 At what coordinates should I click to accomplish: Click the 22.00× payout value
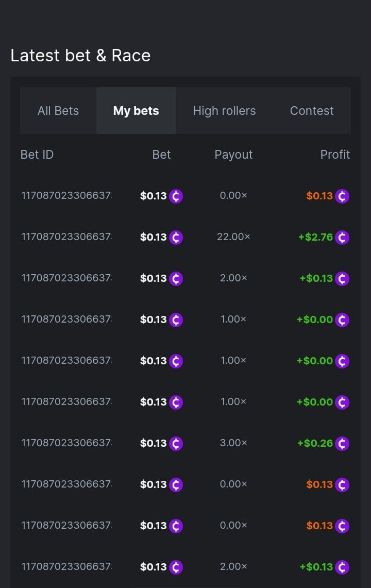point(233,237)
